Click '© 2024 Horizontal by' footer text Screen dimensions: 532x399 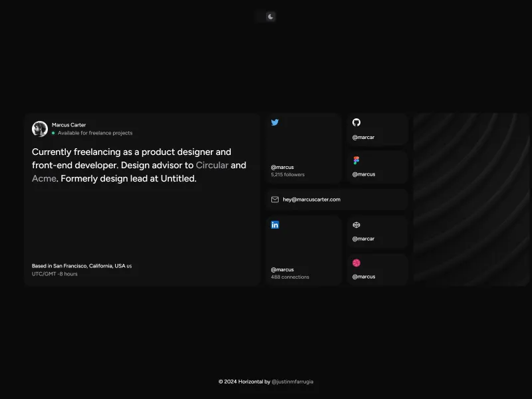coord(244,382)
